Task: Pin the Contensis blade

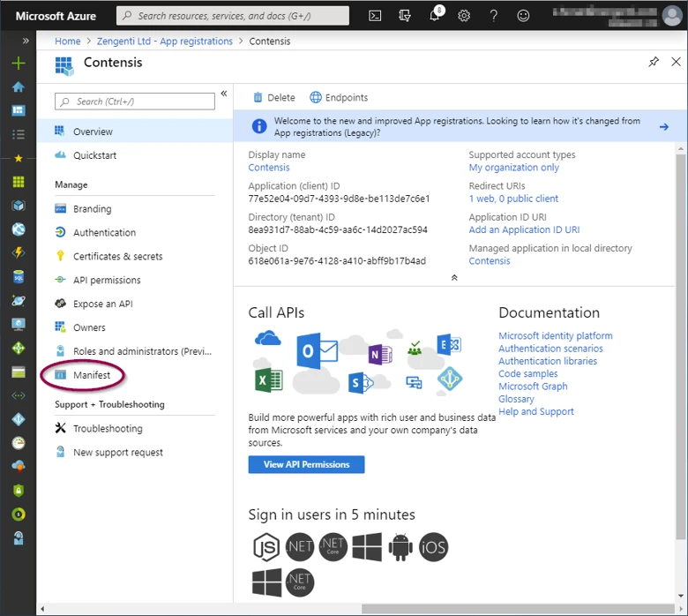Action: tap(654, 62)
